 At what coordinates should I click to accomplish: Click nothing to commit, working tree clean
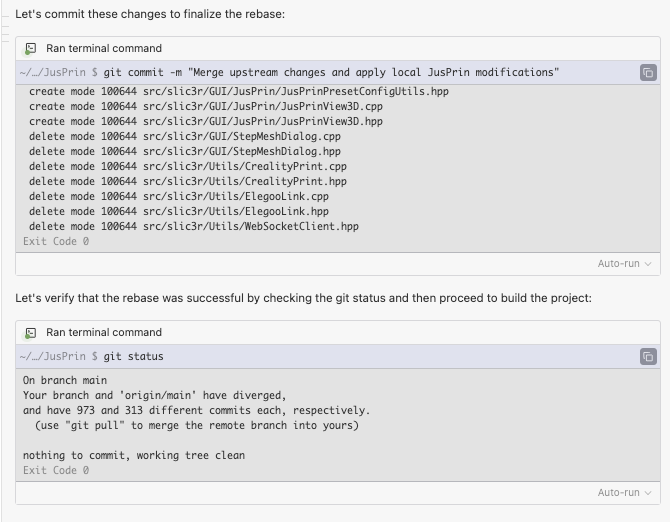(x=134, y=455)
